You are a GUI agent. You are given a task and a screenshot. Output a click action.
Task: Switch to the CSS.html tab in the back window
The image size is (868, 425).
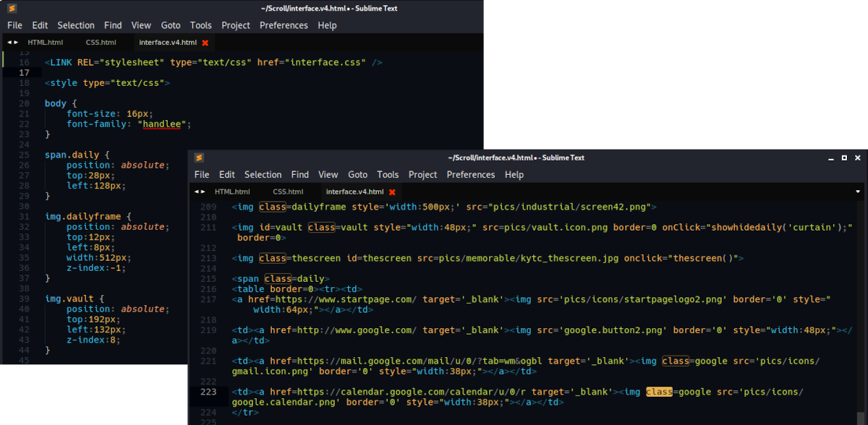[x=101, y=43]
